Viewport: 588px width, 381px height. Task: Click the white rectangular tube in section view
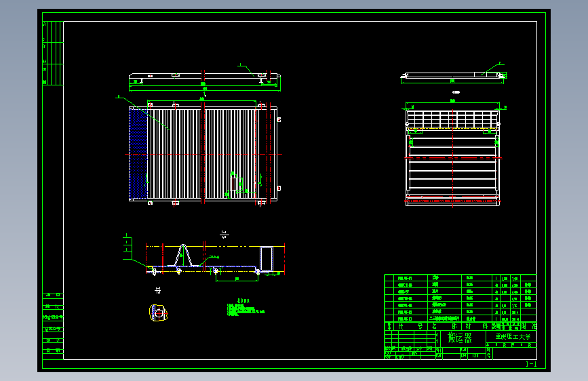point(267,258)
